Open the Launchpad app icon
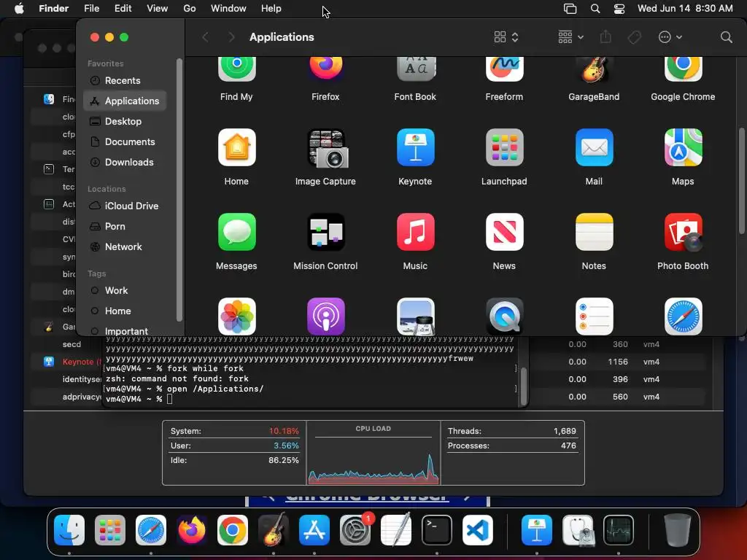This screenshot has height=560, width=747. [x=505, y=147]
